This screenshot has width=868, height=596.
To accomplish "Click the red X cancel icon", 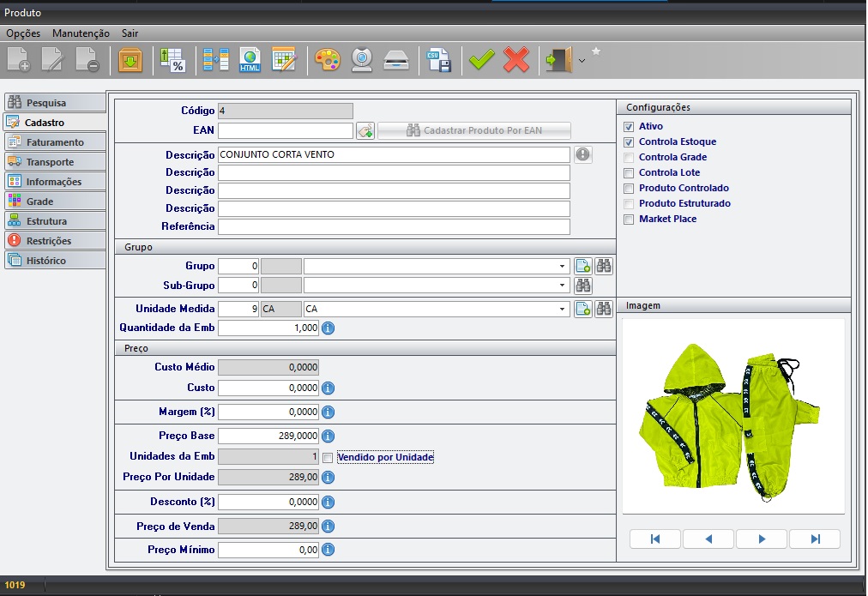I will [515, 60].
